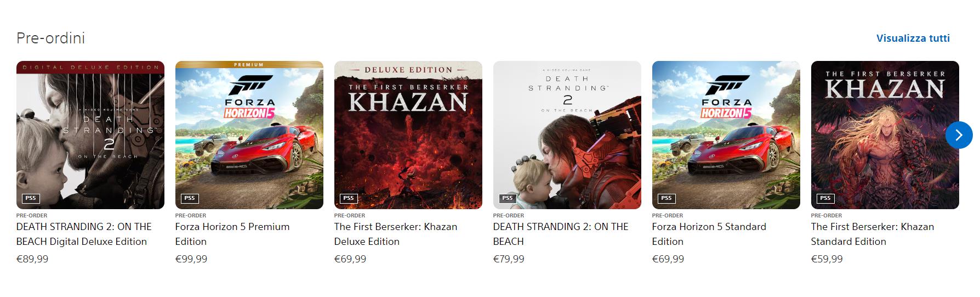Click the €99,99 price label
Screen dimensions: 980x297
tap(191, 259)
